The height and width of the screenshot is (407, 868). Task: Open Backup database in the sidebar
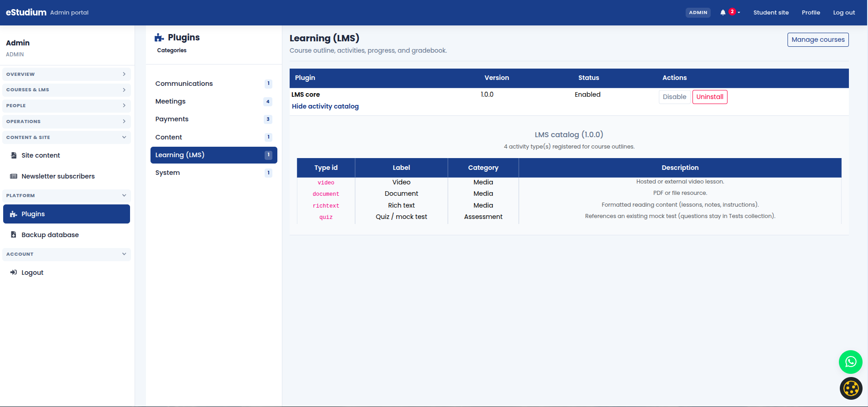click(66, 235)
